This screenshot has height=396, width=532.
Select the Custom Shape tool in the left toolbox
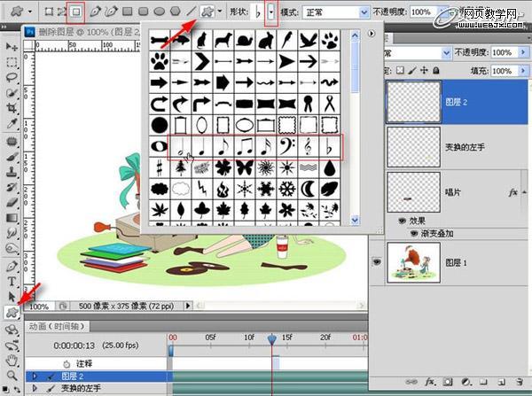click(x=12, y=311)
